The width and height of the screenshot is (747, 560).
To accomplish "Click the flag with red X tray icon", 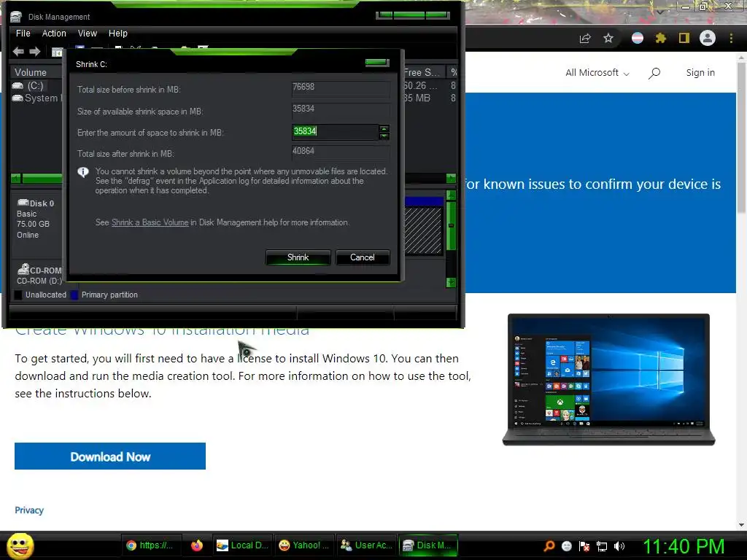I will 584,546.
